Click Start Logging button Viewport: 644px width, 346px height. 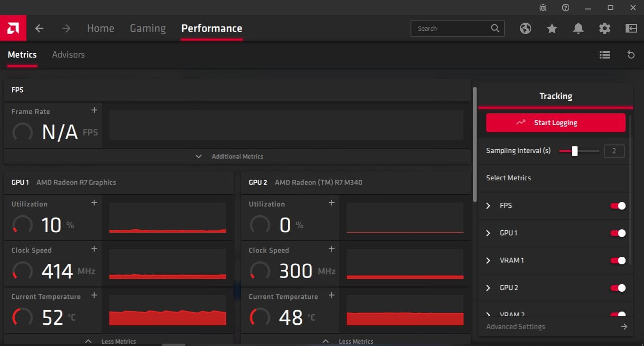coord(556,123)
